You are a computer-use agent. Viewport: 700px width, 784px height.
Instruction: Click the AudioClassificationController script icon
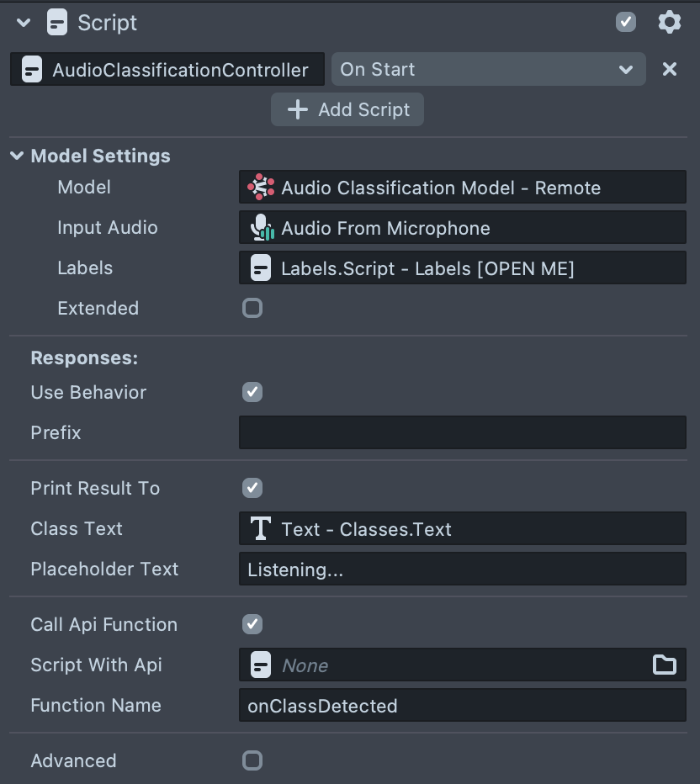tap(30, 69)
